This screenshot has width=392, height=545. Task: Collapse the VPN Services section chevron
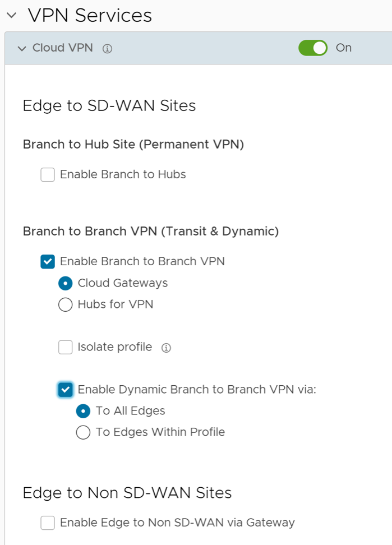[x=11, y=16]
